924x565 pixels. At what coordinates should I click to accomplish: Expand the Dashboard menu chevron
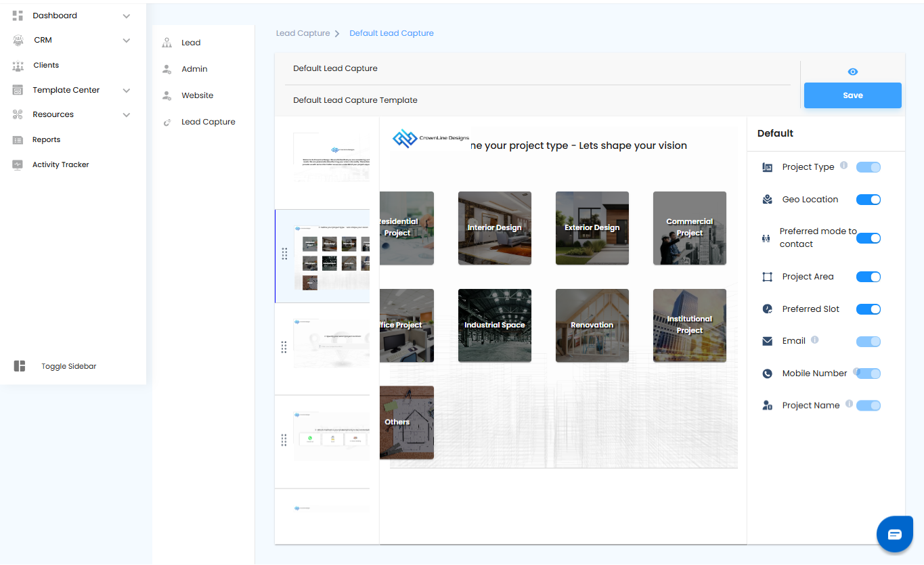point(127,16)
